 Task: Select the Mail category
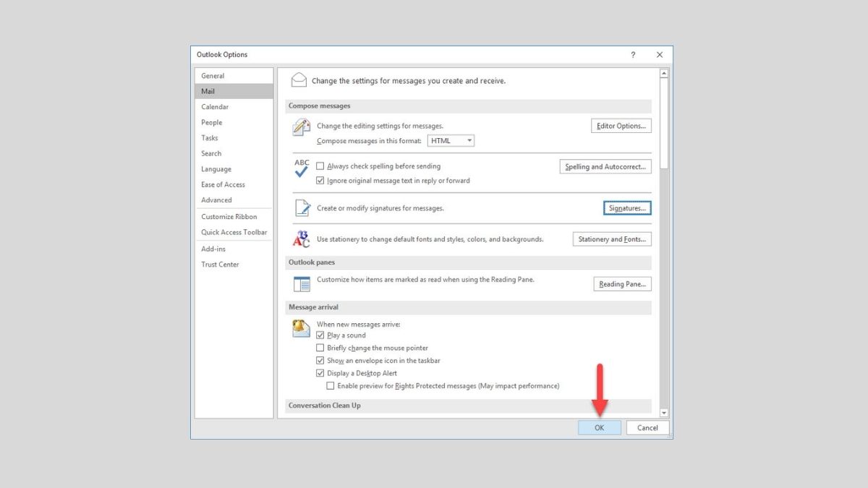234,91
